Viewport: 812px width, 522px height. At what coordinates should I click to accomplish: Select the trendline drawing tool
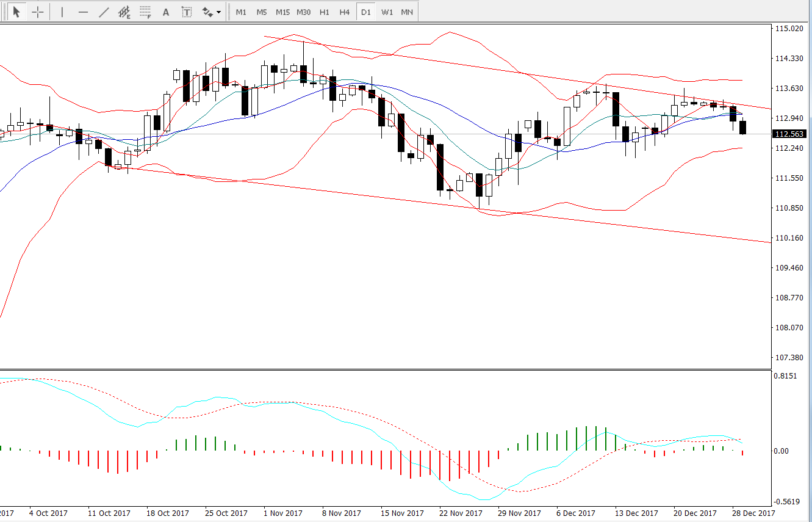pyautogui.click(x=104, y=12)
